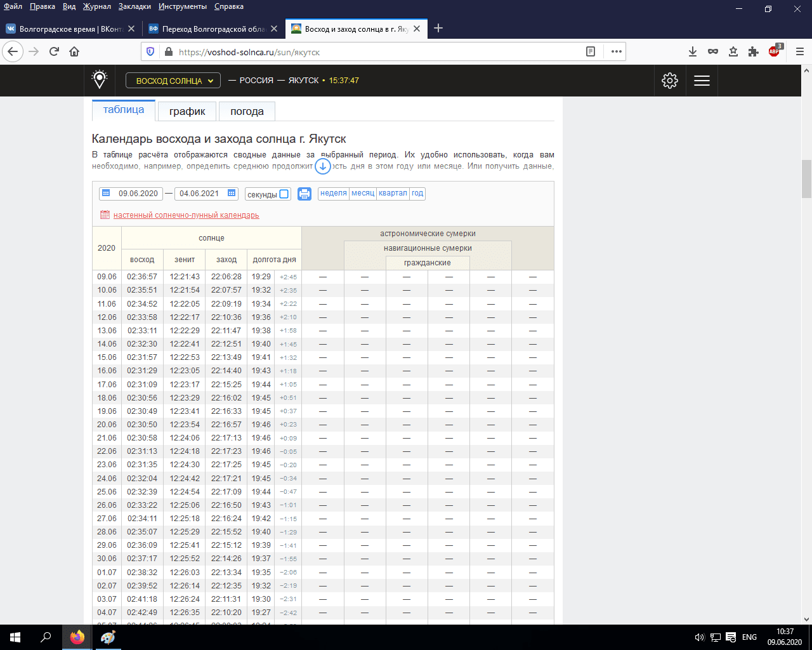Open site settings gear icon
The image size is (812, 650).
click(670, 81)
